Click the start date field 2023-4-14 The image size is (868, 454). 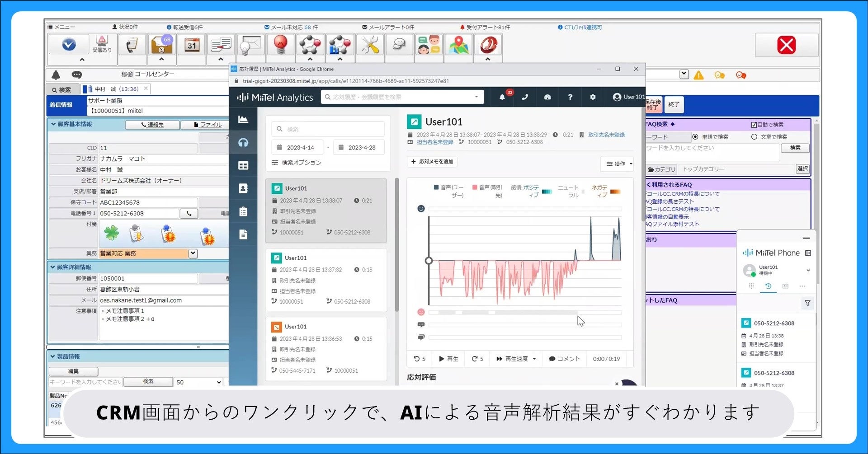click(x=297, y=148)
